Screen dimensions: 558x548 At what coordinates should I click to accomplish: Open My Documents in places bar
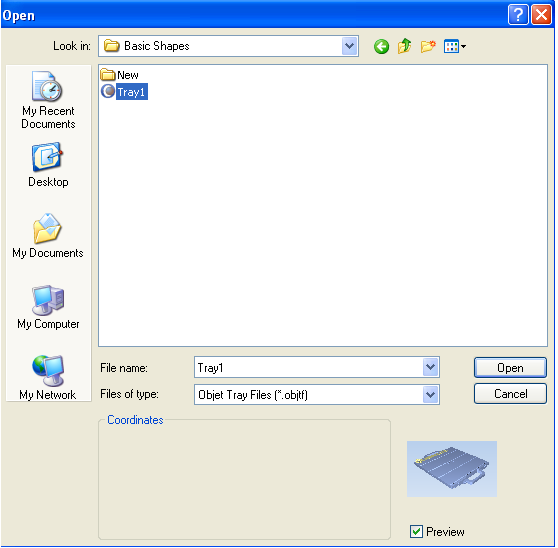(48, 236)
